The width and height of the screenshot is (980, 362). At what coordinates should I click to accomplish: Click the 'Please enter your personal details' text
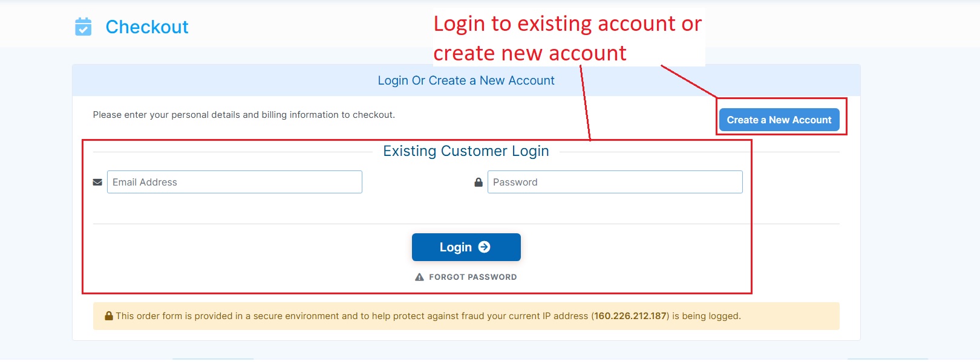(x=244, y=115)
